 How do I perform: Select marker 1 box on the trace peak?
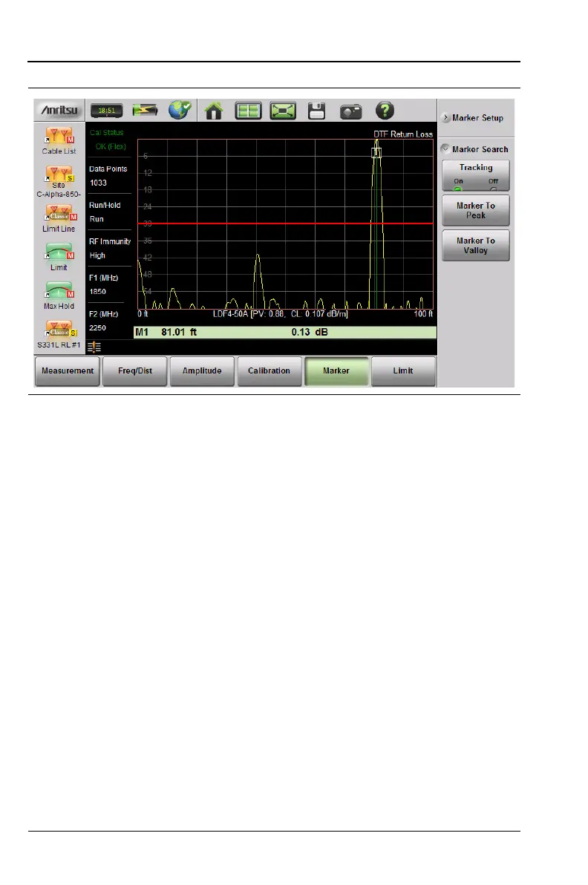point(376,152)
